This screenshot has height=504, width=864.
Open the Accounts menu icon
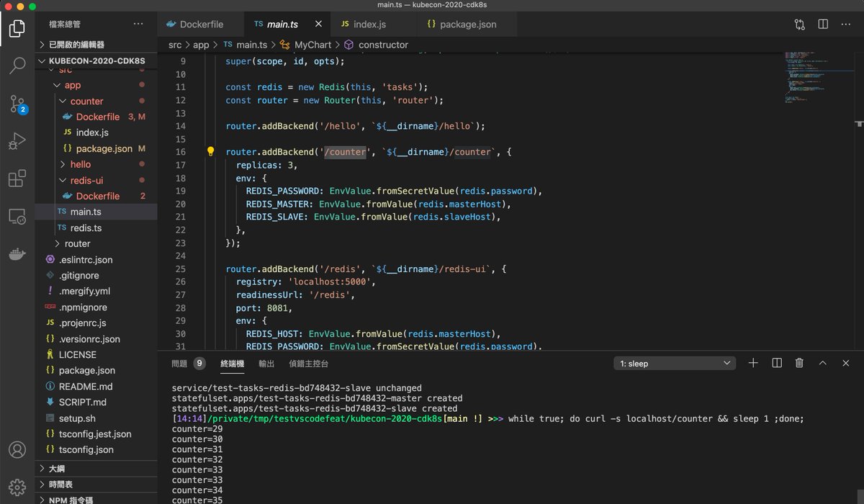(x=17, y=450)
